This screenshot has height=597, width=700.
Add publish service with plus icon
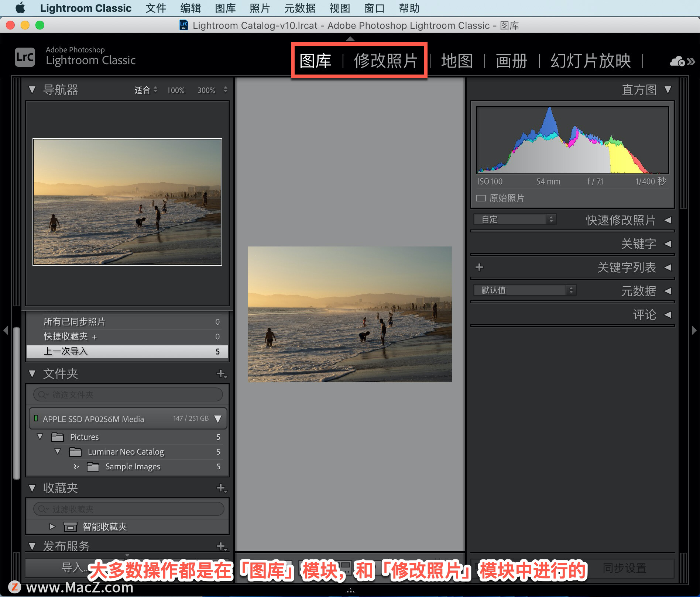[222, 546]
